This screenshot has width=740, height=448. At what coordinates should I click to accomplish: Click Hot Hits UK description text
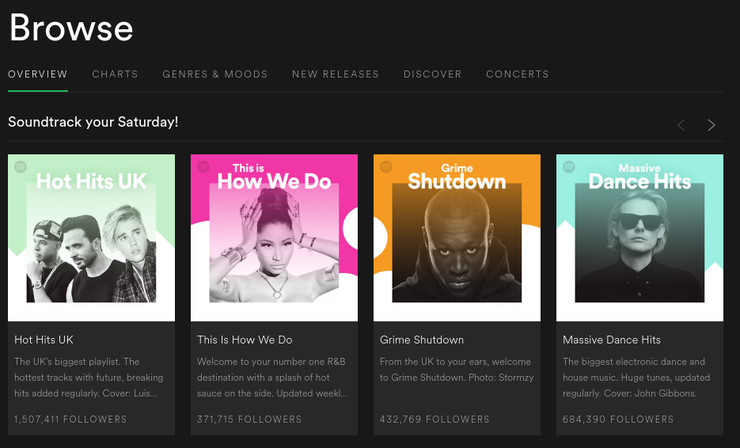(x=89, y=378)
